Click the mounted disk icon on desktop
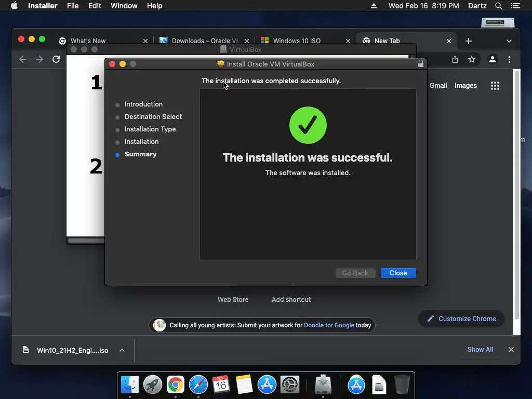 497,22
